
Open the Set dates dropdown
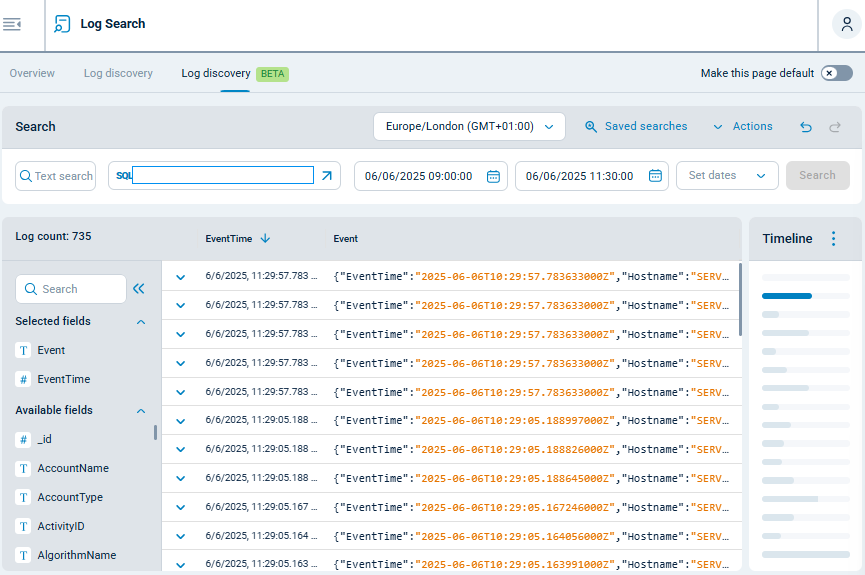point(727,176)
